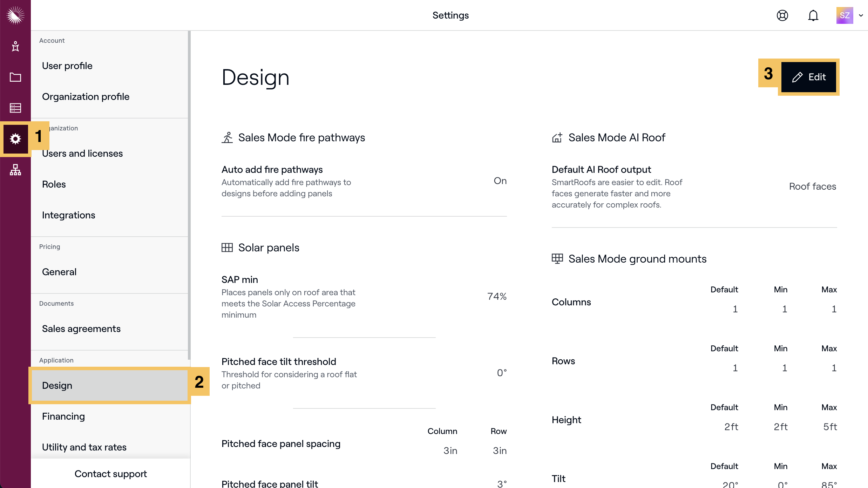Click the Auto add fire pathways On value
The height and width of the screenshot is (488, 868).
[x=500, y=181]
